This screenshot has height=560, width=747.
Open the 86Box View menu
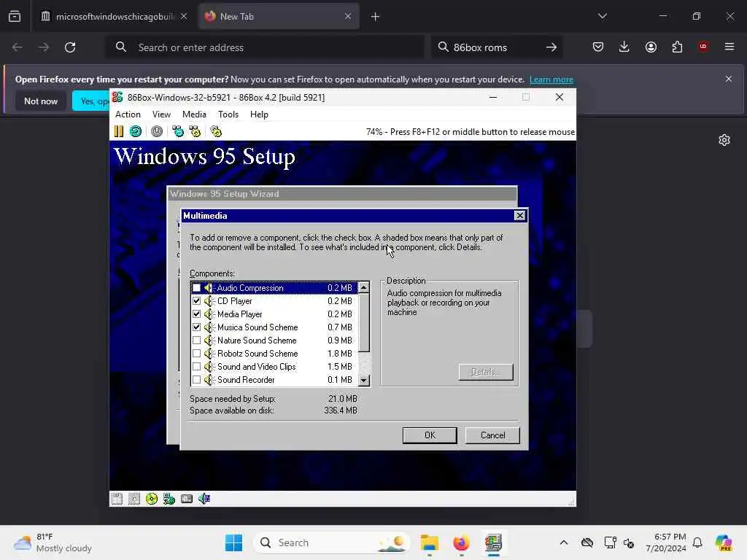[161, 114]
